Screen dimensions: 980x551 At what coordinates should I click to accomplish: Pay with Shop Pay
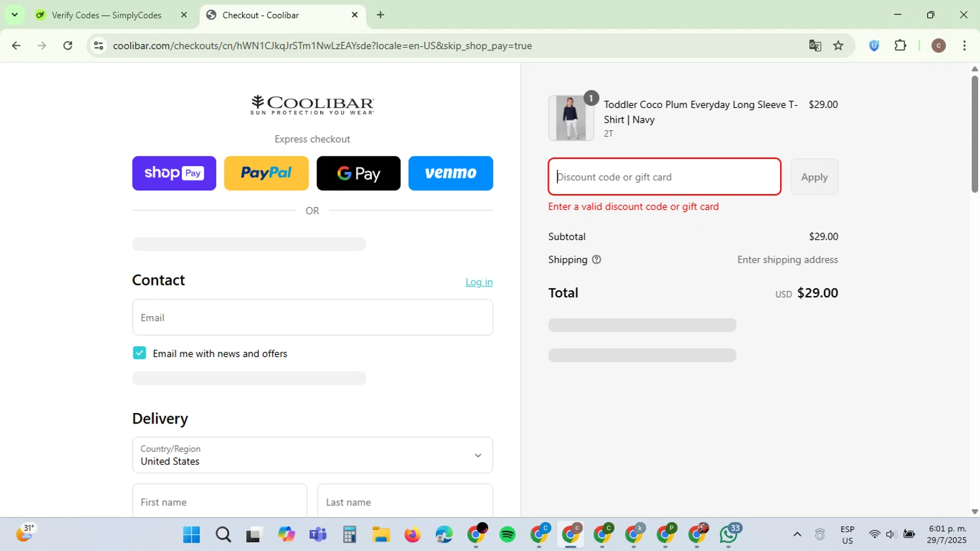click(x=174, y=173)
